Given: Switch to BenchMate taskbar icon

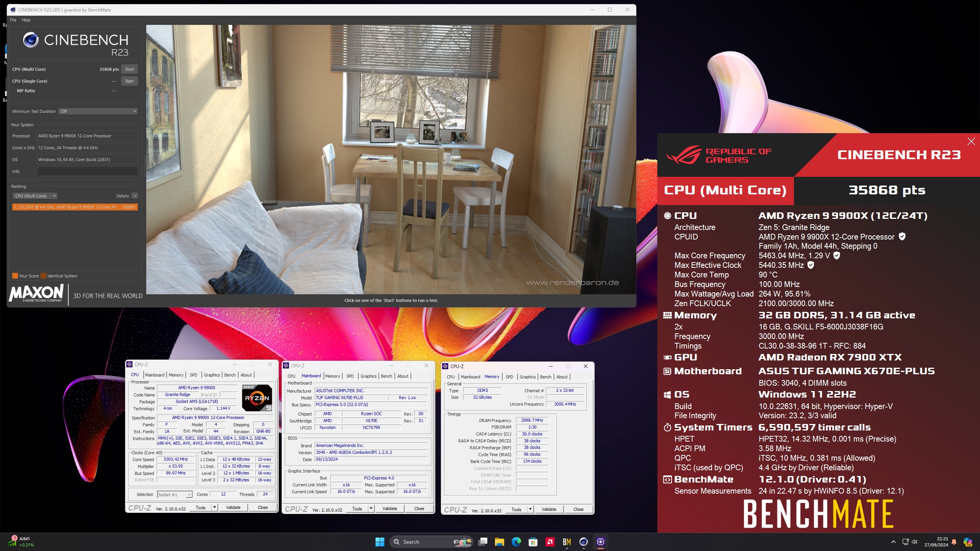Looking at the screenshot, I should tap(567, 542).
